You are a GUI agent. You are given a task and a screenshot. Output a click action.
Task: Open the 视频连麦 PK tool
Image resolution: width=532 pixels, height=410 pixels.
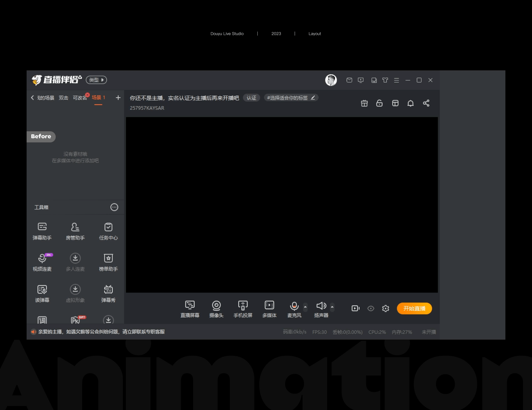(x=42, y=262)
